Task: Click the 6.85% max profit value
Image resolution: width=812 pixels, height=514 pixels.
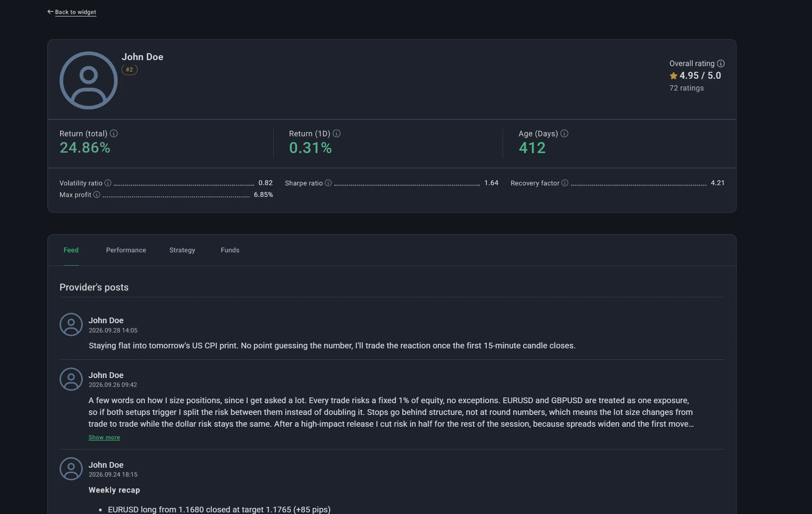Action: [x=263, y=195]
